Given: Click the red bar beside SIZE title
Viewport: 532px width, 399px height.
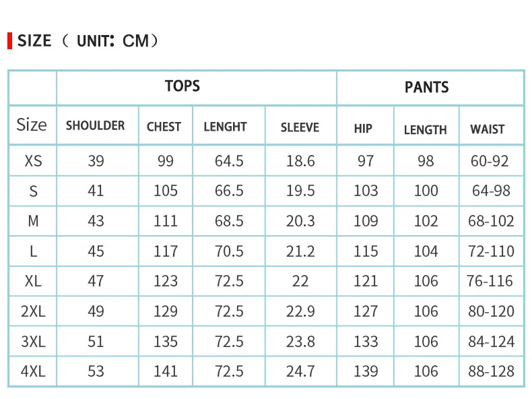Looking at the screenshot, I should pyautogui.click(x=10, y=40).
